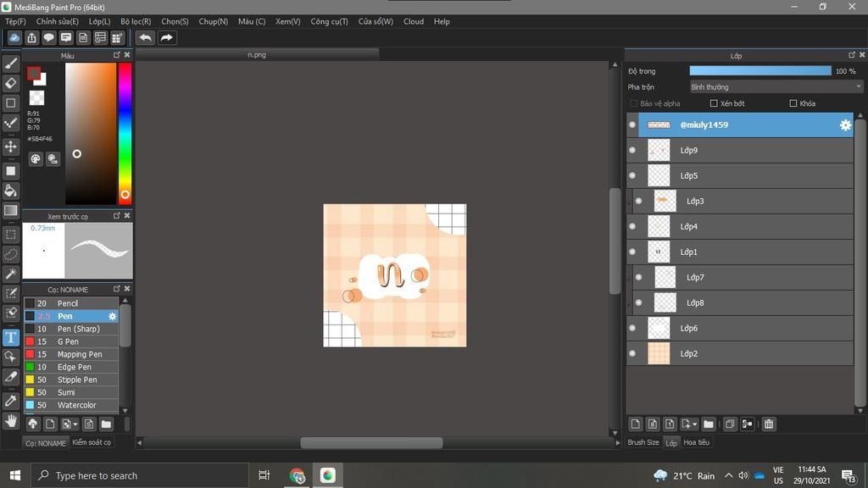868x488 pixels.
Task: Open the Tệp(F) menu
Action: coord(15,21)
